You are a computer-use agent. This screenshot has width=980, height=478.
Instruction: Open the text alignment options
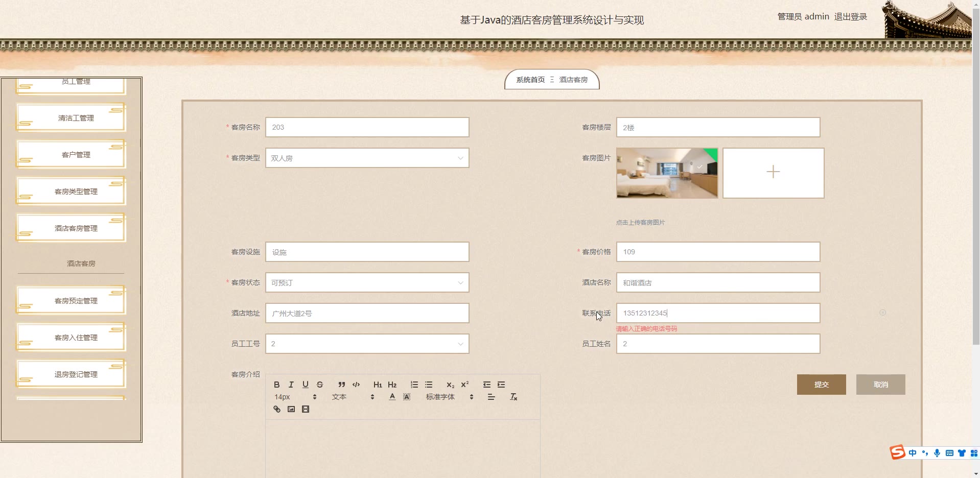(x=491, y=397)
